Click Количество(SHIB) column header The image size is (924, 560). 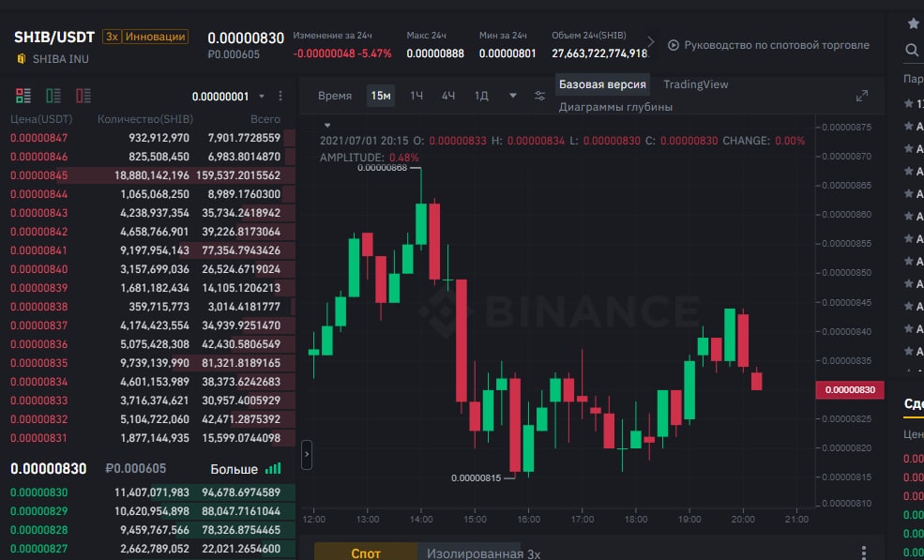click(145, 119)
